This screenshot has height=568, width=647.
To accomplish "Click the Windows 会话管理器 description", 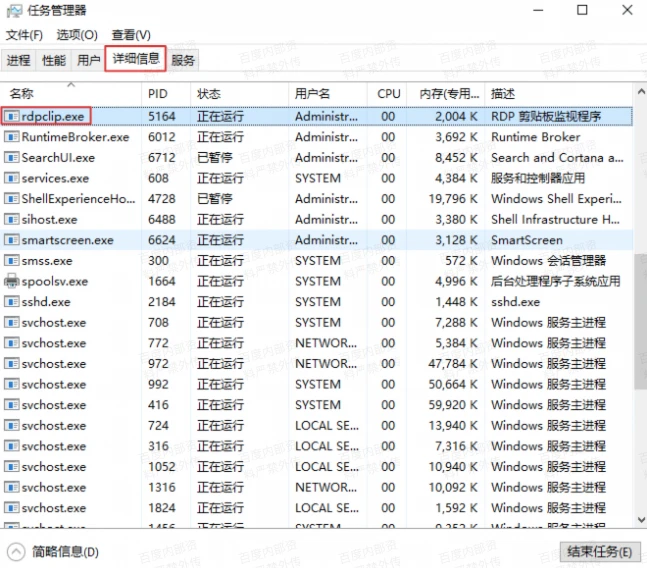I will [548, 261].
